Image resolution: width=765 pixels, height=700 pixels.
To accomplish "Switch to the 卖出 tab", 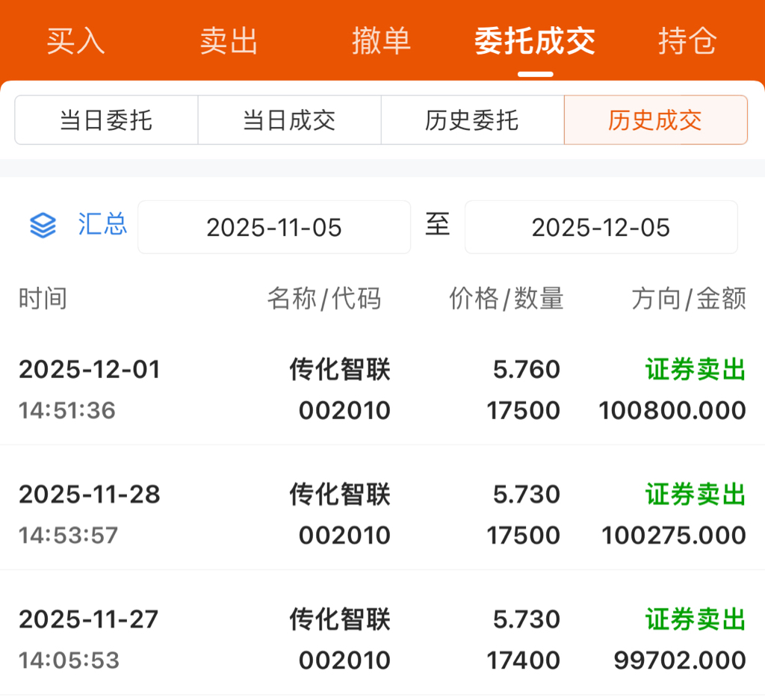I will pos(229,41).
